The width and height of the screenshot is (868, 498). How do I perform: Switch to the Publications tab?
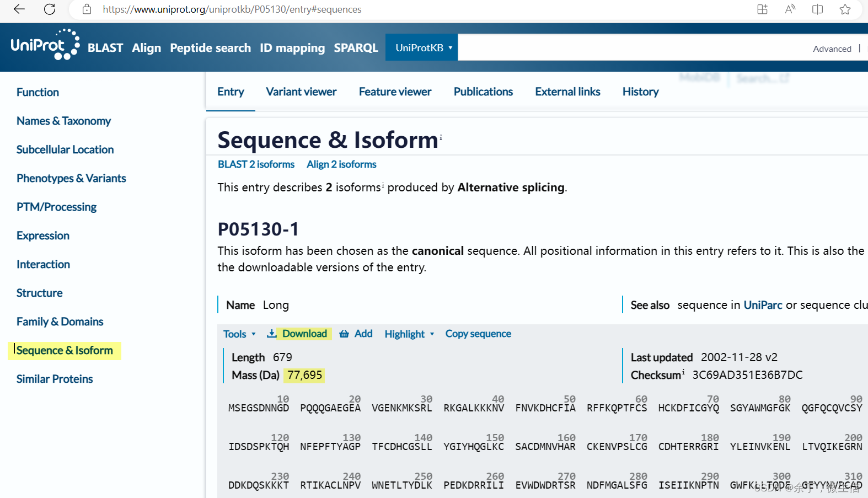tap(483, 92)
